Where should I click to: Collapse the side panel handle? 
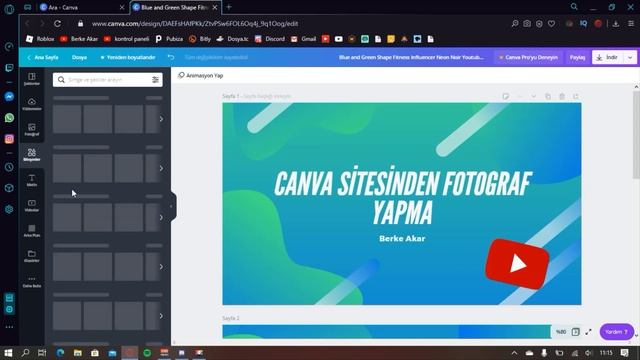point(172,206)
